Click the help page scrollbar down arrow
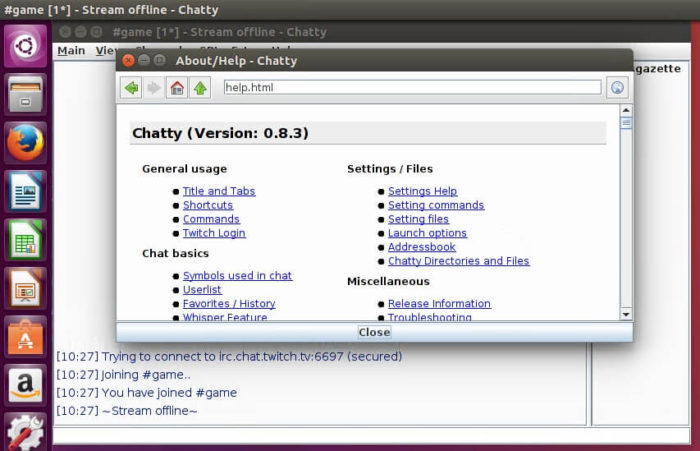 (x=626, y=314)
